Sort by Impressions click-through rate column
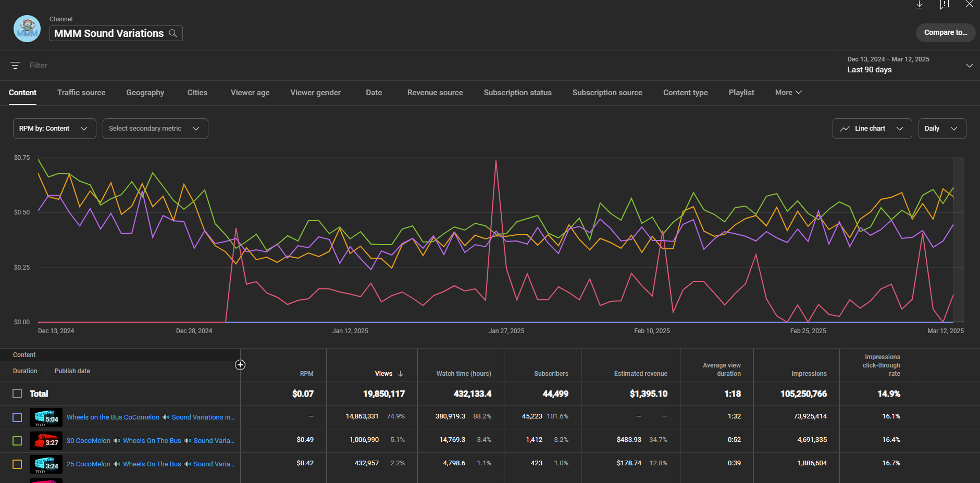The height and width of the screenshot is (483, 980). coord(881,365)
